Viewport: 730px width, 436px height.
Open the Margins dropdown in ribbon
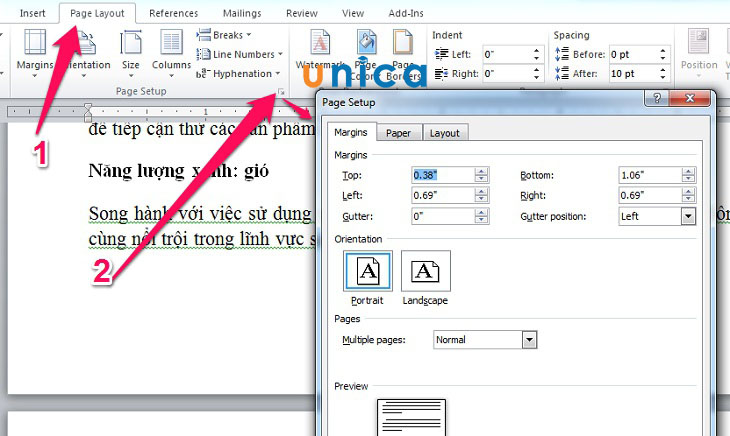(35, 54)
